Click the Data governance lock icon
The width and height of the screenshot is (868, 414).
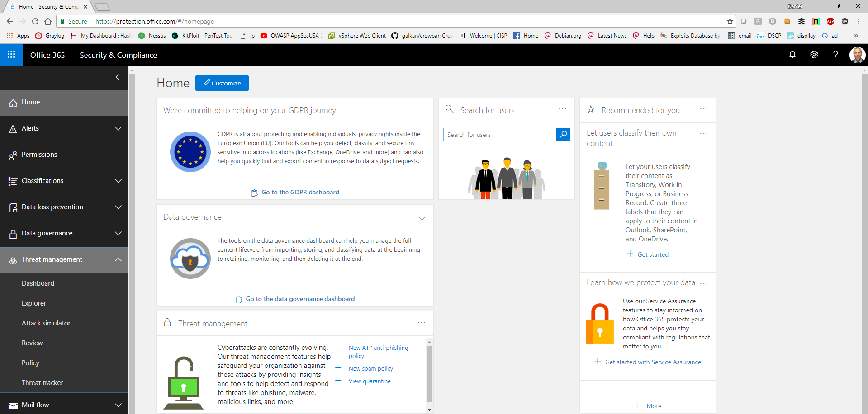click(x=13, y=233)
